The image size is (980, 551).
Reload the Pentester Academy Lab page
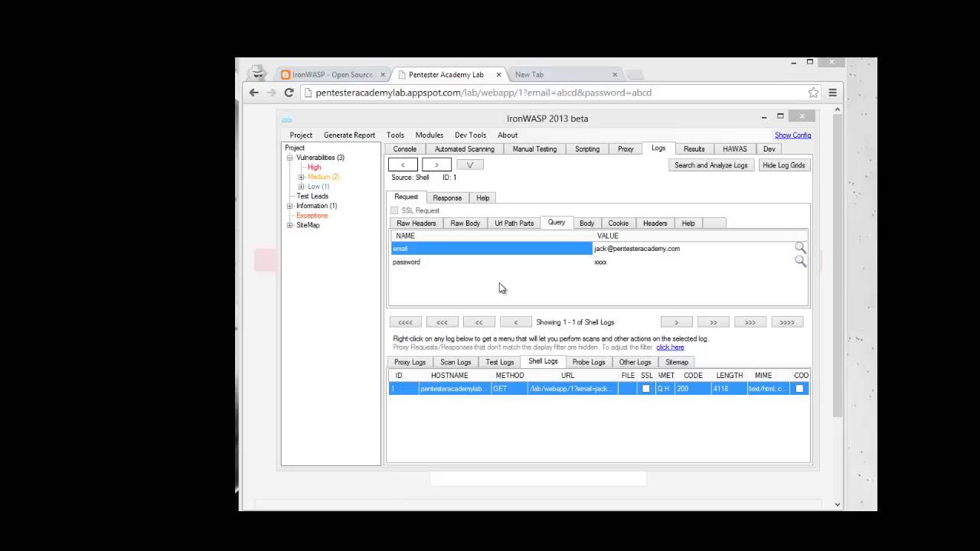coord(289,93)
